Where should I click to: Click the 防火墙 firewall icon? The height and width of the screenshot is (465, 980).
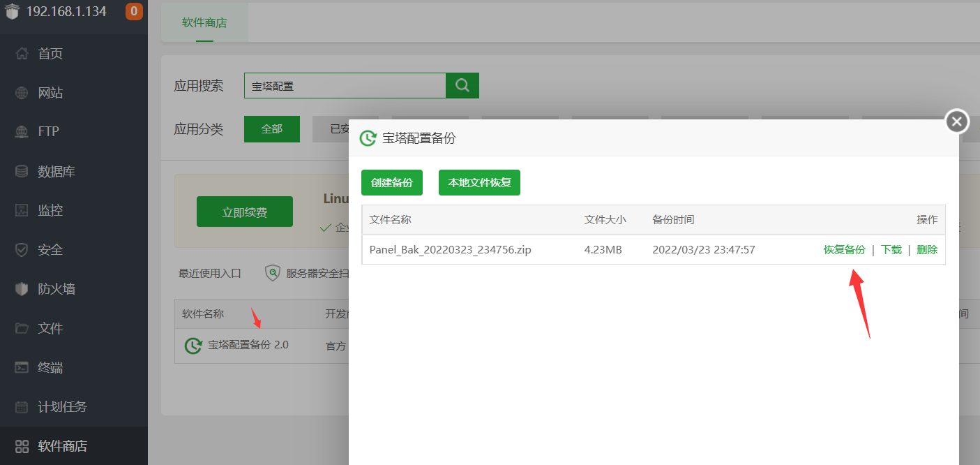[x=22, y=288]
